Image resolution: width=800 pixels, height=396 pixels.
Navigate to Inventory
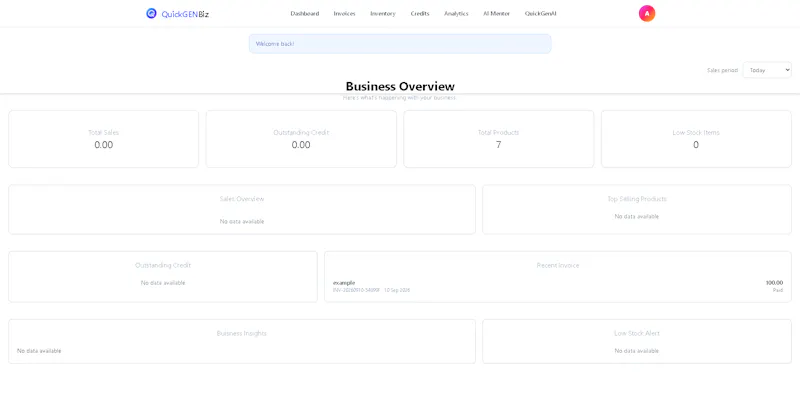[383, 14]
